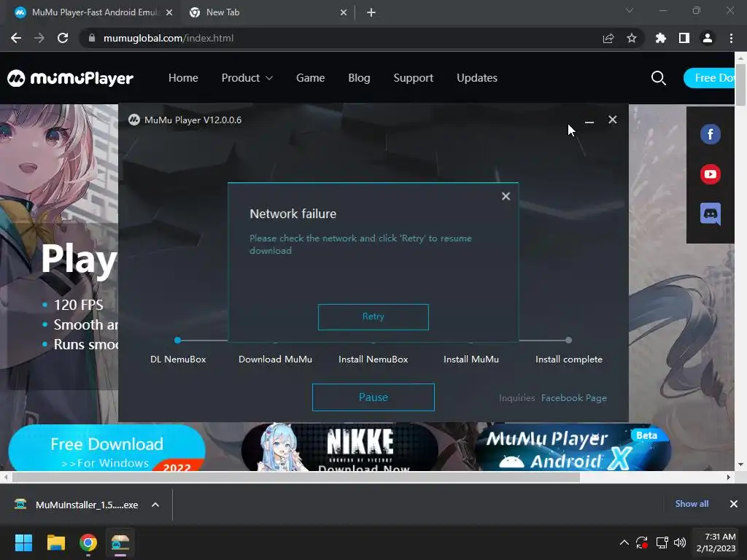The image size is (747, 560).
Task: Open the Updates menu item
Action: (477, 78)
